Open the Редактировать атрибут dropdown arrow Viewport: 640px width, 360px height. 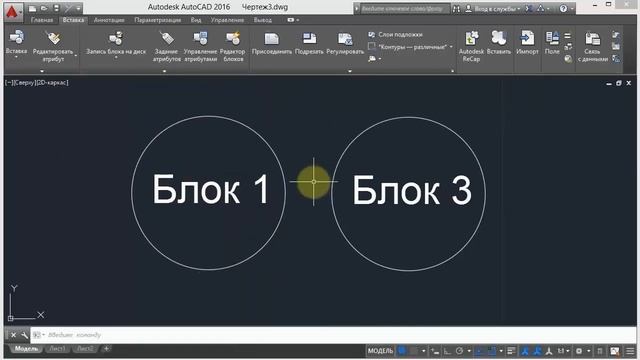coord(76,56)
